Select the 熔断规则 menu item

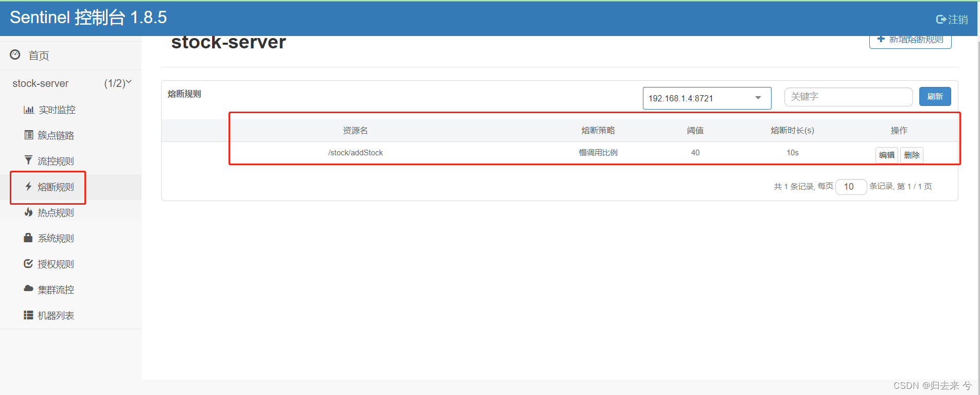pos(56,187)
